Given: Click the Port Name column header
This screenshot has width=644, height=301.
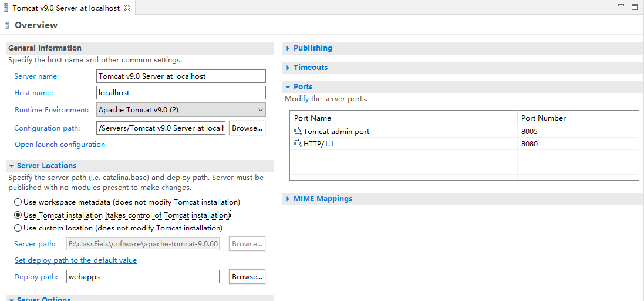Looking at the screenshot, I should [x=404, y=118].
